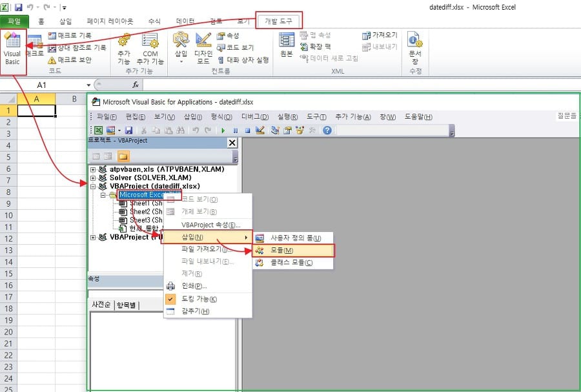Click XML 가져오기 import button
This screenshot has height=392, width=581.
coord(380,36)
